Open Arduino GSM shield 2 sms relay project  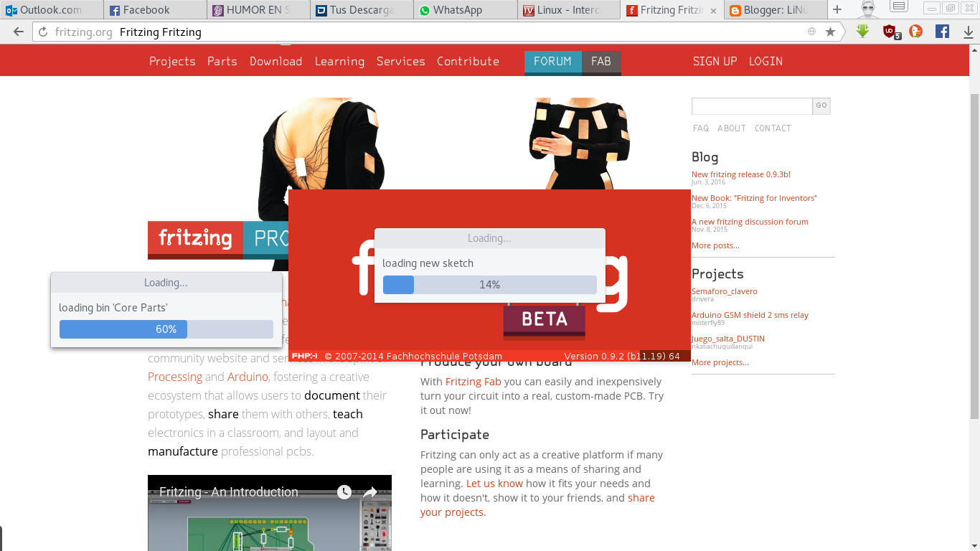[750, 315]
